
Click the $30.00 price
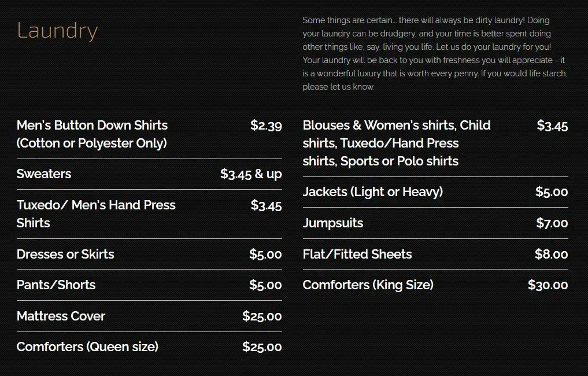[548, 285]
